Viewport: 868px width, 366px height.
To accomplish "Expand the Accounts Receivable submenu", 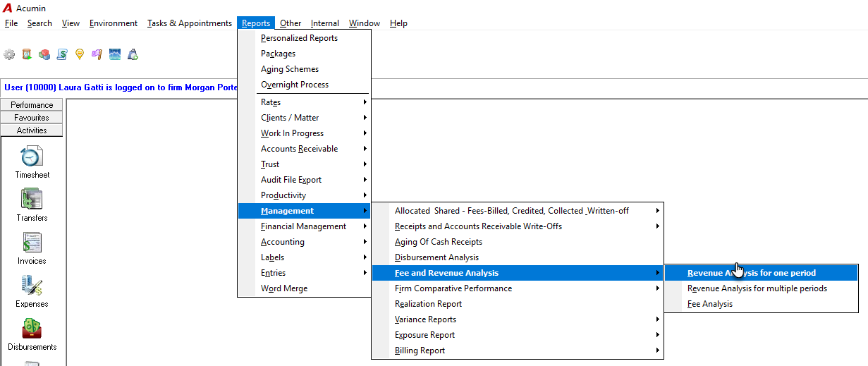I will click(304, 149).
